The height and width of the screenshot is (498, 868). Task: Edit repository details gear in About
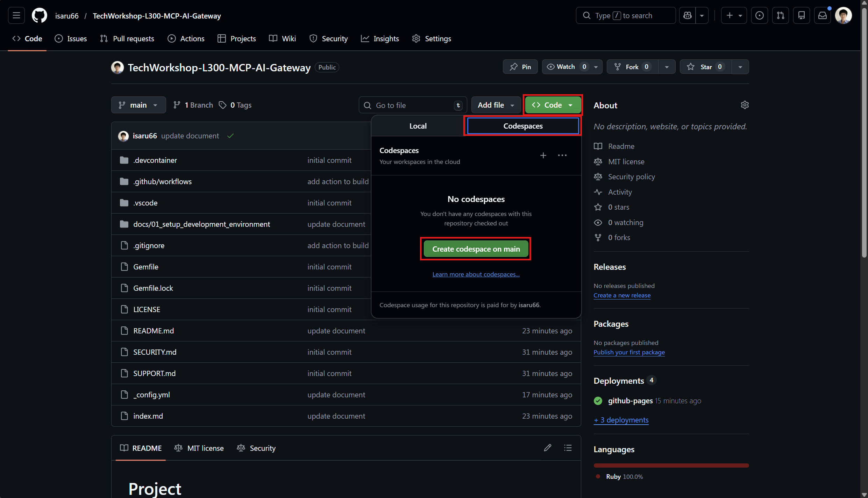[745, 105]
